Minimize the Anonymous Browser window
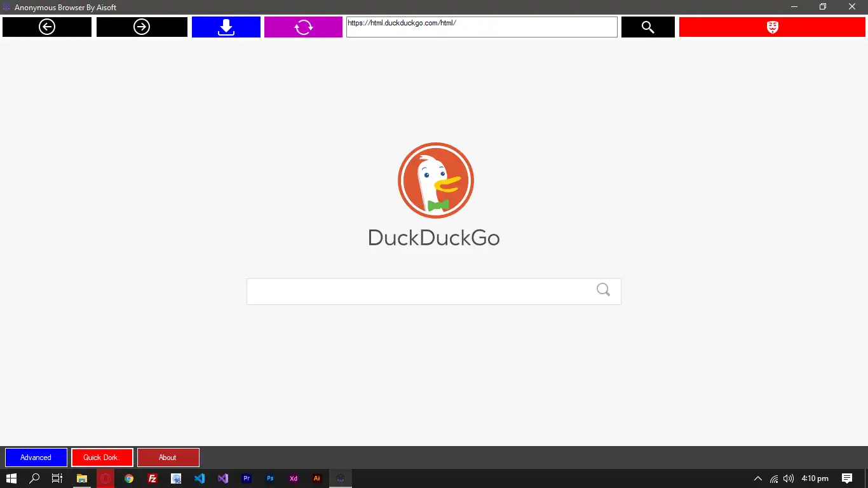 point(794,7)
